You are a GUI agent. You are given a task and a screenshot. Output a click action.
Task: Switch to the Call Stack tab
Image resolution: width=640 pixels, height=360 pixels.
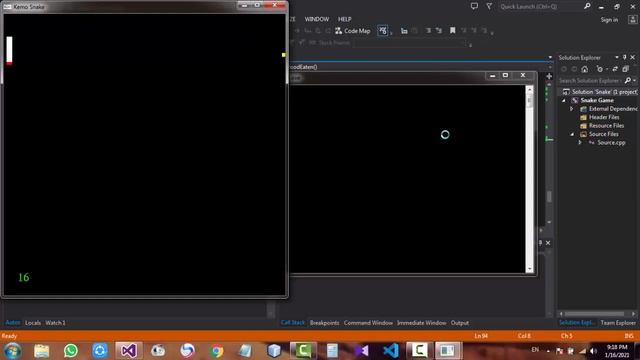coord(293,323)
